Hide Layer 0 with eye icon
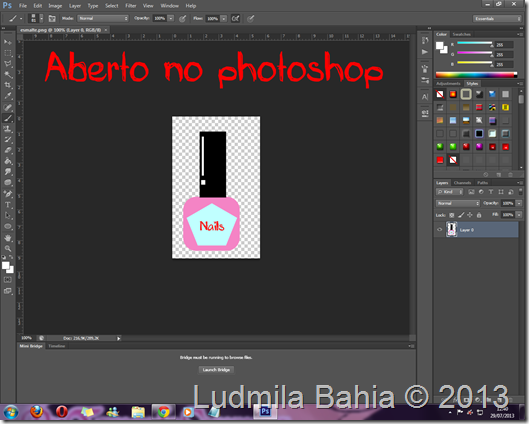 point(439,230)
